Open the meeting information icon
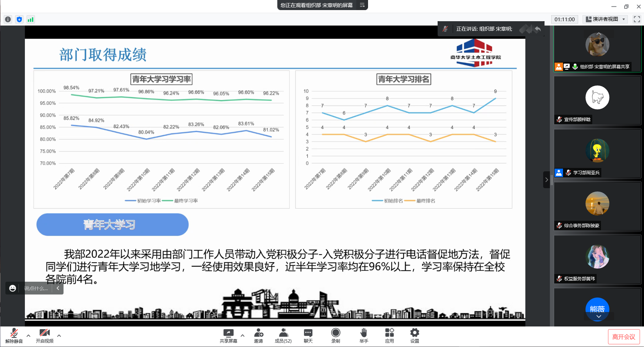Image resolution: width=644 pixels, height=347 pixels. coord(8,20)
